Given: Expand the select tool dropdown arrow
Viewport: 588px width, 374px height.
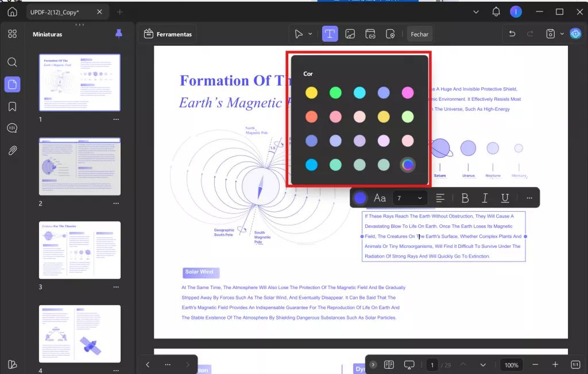Looking at the screenshot, I should (x=310, y=34).
